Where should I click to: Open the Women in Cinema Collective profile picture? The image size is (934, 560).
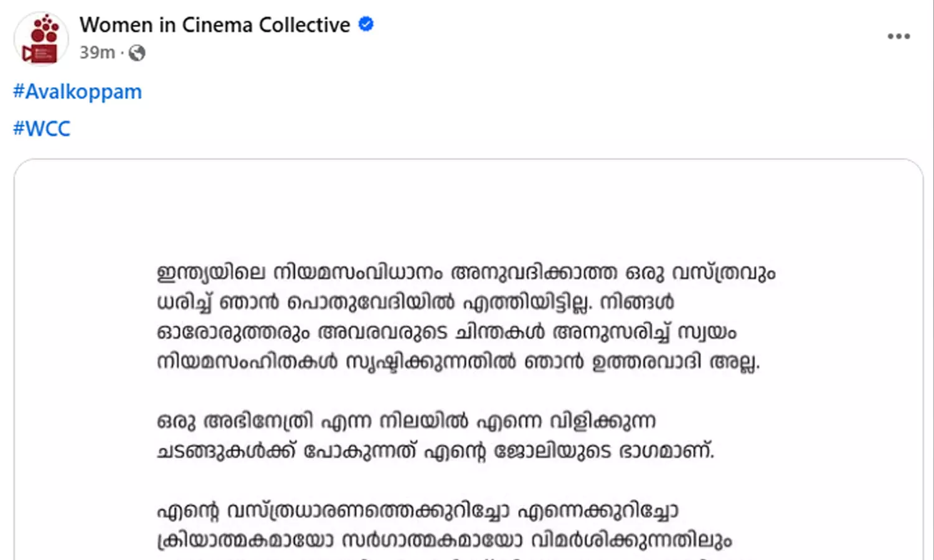point(41,39)
